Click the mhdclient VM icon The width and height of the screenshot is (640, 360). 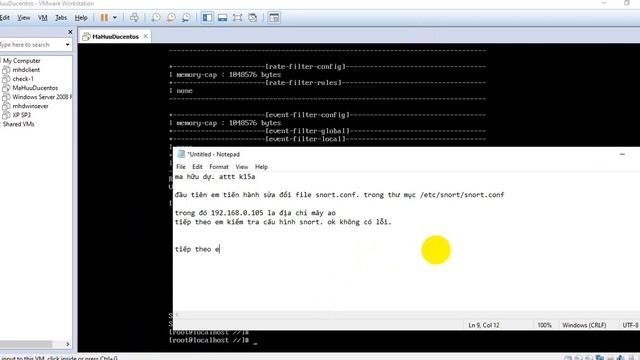coord(6,70)
